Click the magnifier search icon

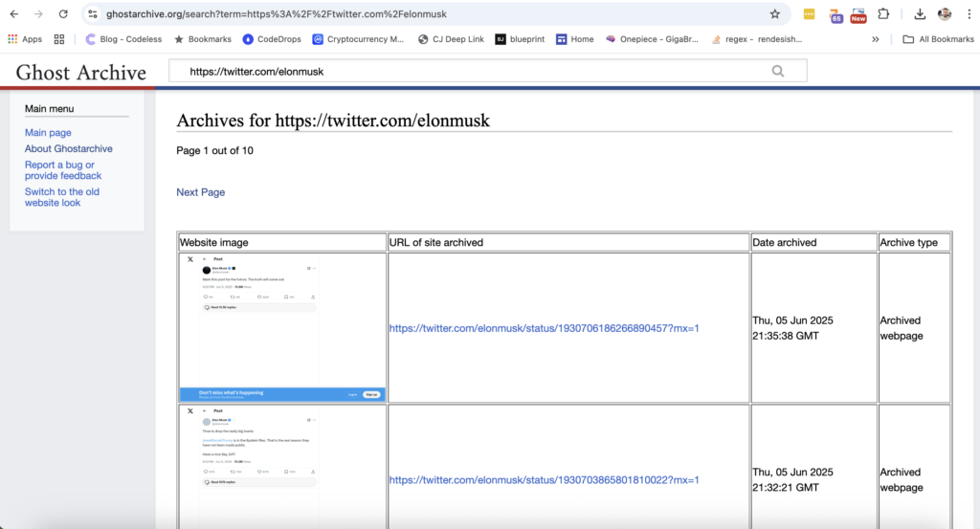click(x=777, y=71)
